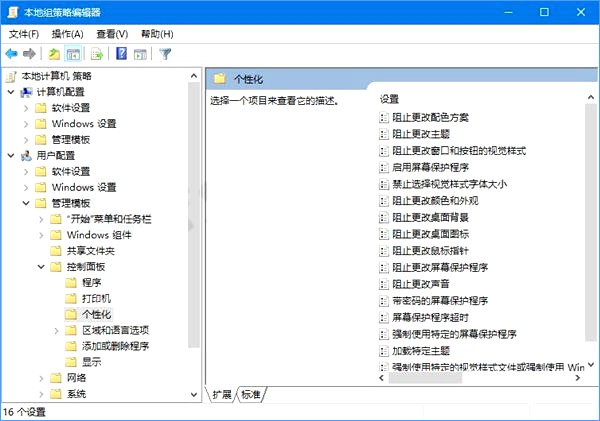Click the 设置 column header
Image resolution: width=600 pixels, height=421 pixels.
pyautogui.click(x=390, y=99)
